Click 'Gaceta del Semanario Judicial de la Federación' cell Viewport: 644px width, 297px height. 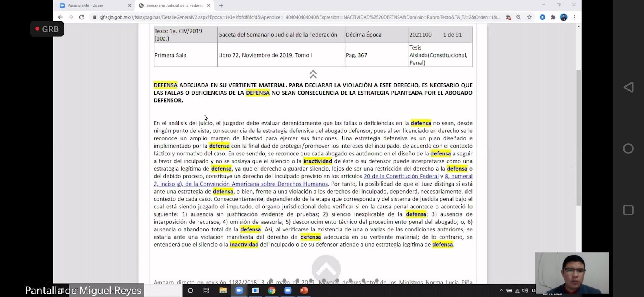click(x=281, y=35)
